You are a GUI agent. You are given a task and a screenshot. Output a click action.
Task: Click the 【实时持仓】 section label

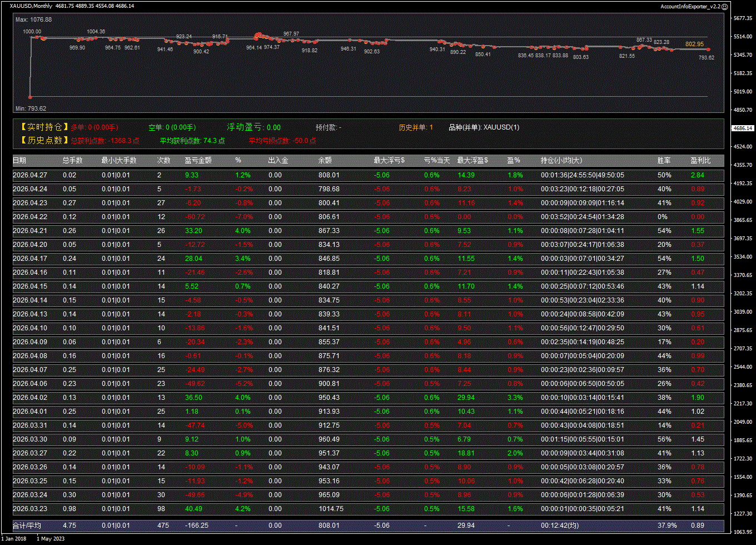(x=44, y=127)
